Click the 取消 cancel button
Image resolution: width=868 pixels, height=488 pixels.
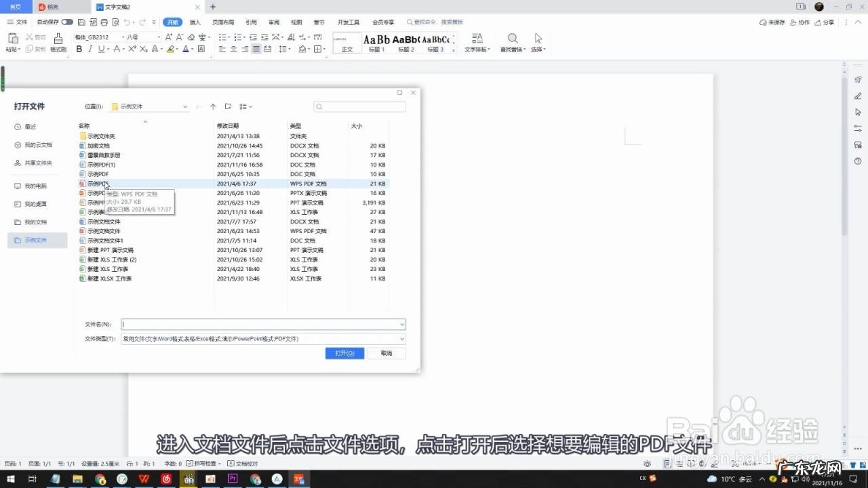(387, 353)
